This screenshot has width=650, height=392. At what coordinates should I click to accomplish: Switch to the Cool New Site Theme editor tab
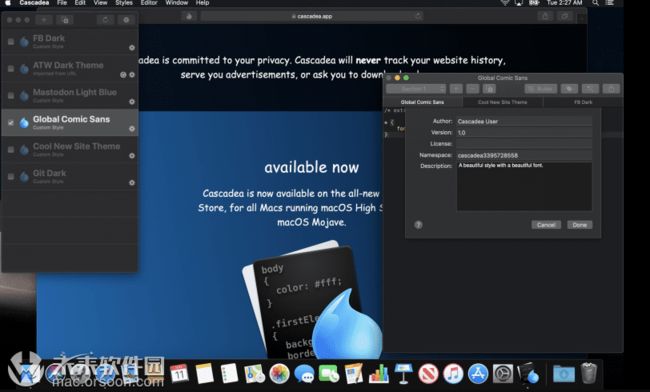[502, 102]
